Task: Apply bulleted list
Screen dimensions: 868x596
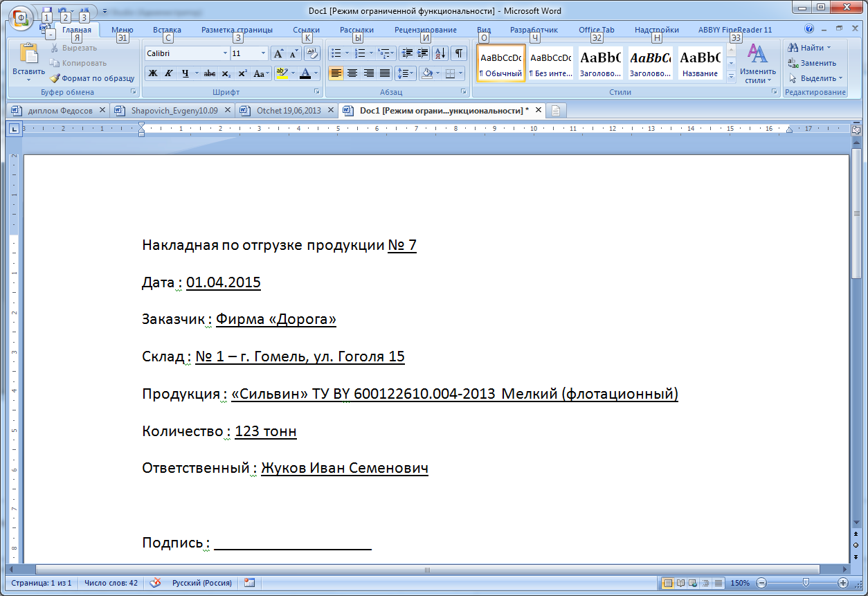Action: (336, 53)
